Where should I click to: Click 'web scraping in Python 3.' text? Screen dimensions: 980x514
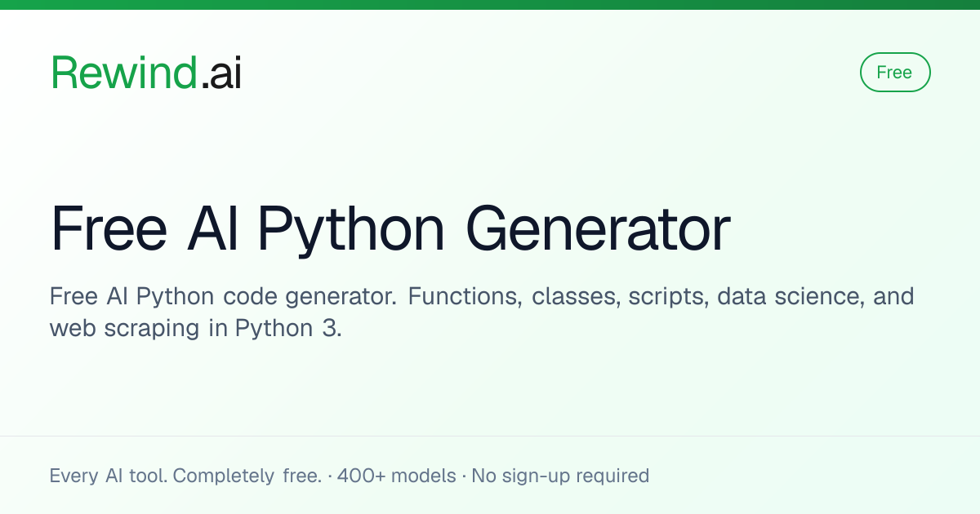point(195,329)
